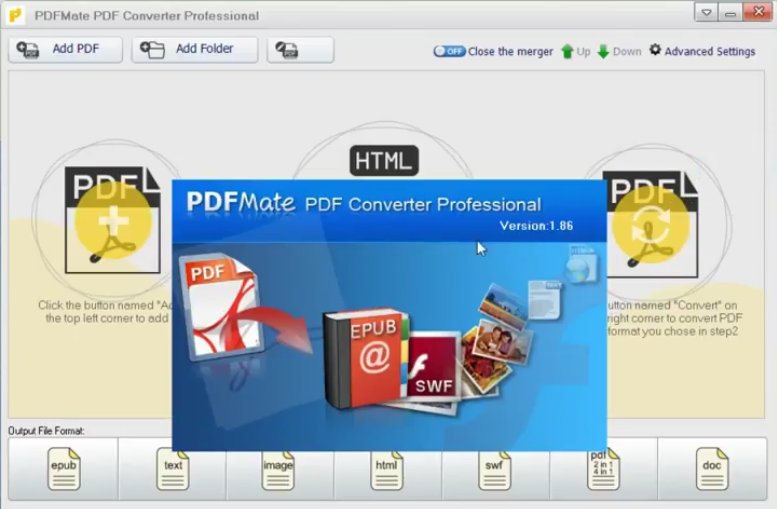
Task: Open the title bar dropdown menu arrow
Action: pos(707,14)
